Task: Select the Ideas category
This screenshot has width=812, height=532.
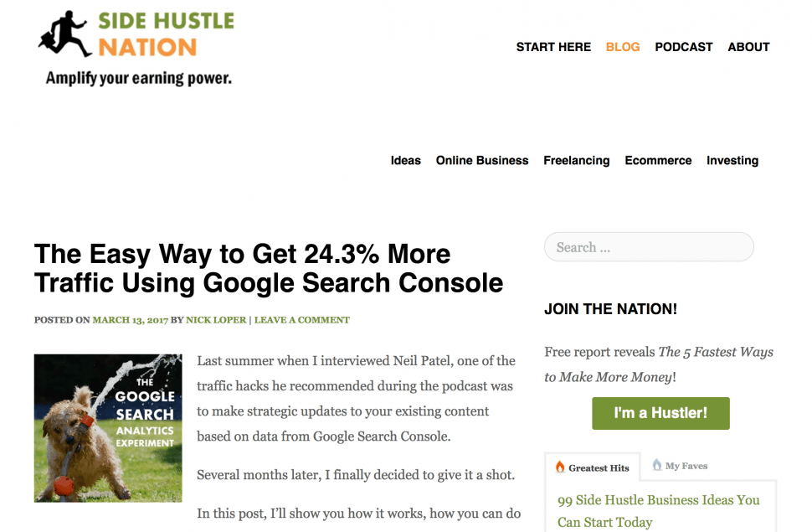Action: (x=405, y=161)
